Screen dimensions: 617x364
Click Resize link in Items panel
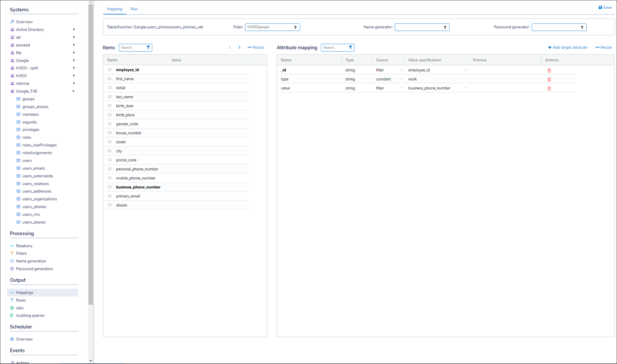pos(255,48)
